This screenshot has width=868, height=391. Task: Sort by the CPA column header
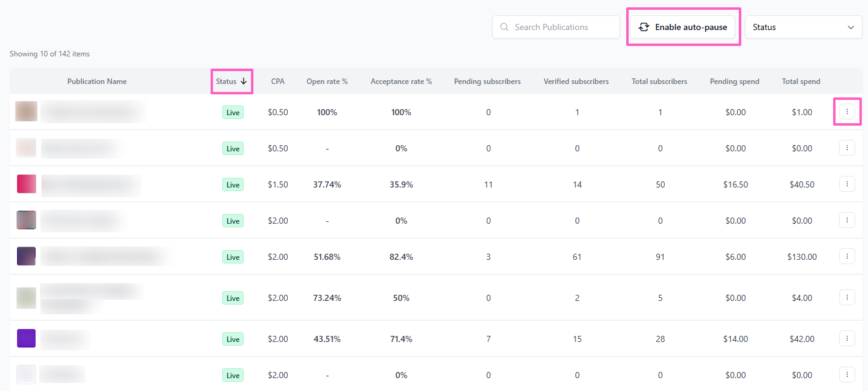(x=278, y=82)
